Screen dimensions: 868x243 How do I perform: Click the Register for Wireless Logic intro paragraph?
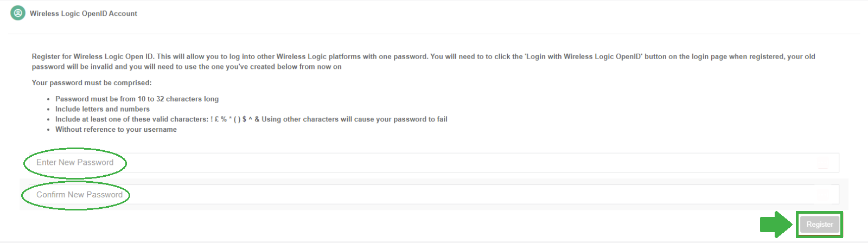click(424, 61)
